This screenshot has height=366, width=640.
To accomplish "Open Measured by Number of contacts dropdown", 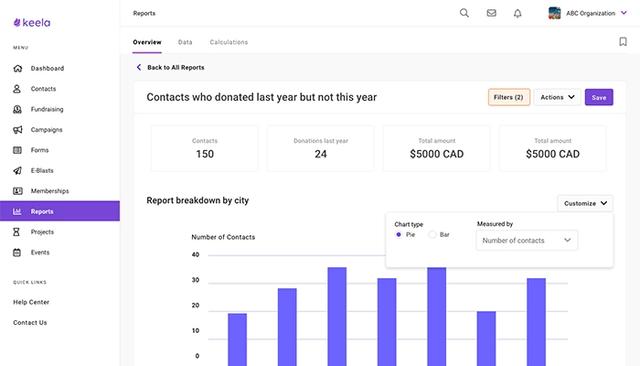I will 527,240.
